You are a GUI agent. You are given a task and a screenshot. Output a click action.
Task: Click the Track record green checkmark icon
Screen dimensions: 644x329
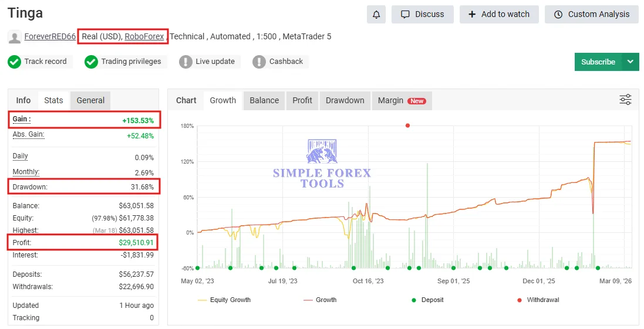coord(14,62)
